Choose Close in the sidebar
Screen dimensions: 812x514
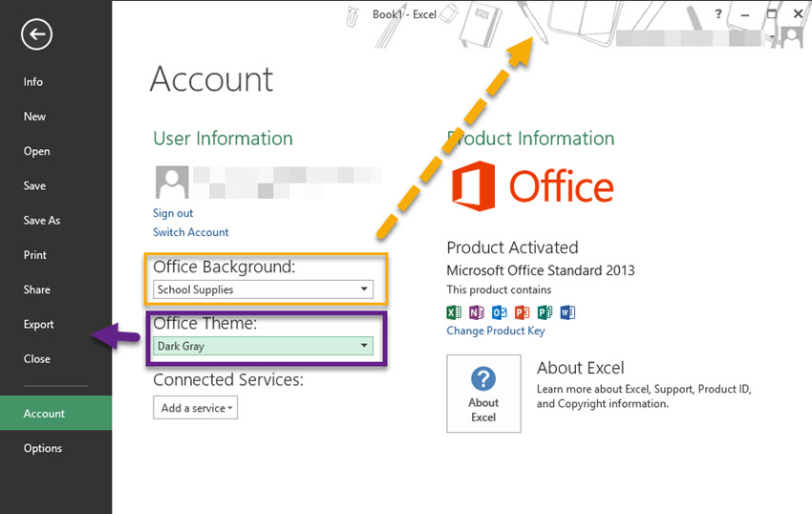36,359
